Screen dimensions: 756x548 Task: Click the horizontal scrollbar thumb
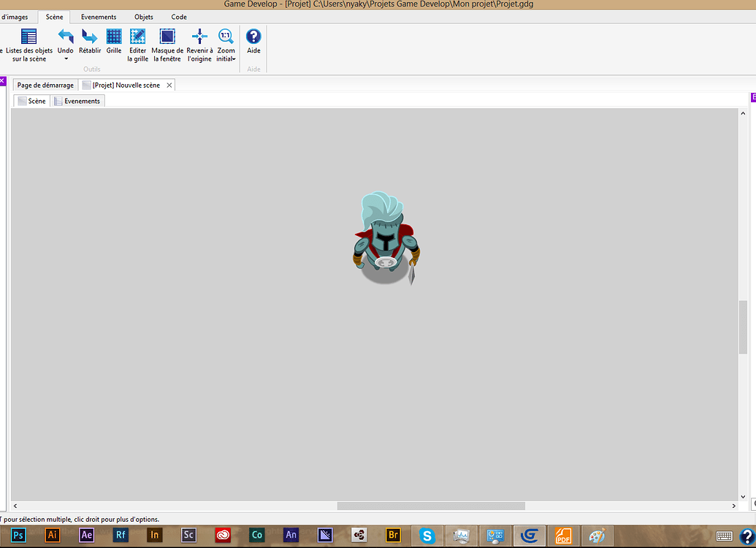point(430,506)
